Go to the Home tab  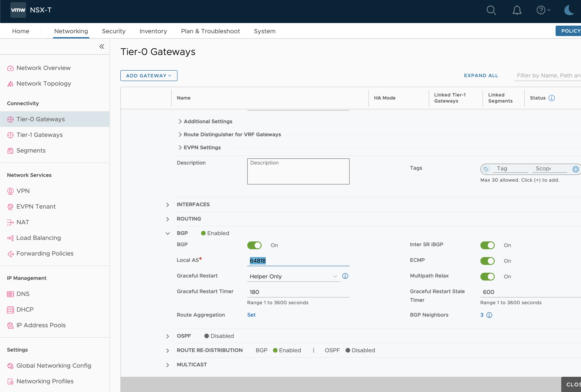pyautogui.click(x=21, y=31)
